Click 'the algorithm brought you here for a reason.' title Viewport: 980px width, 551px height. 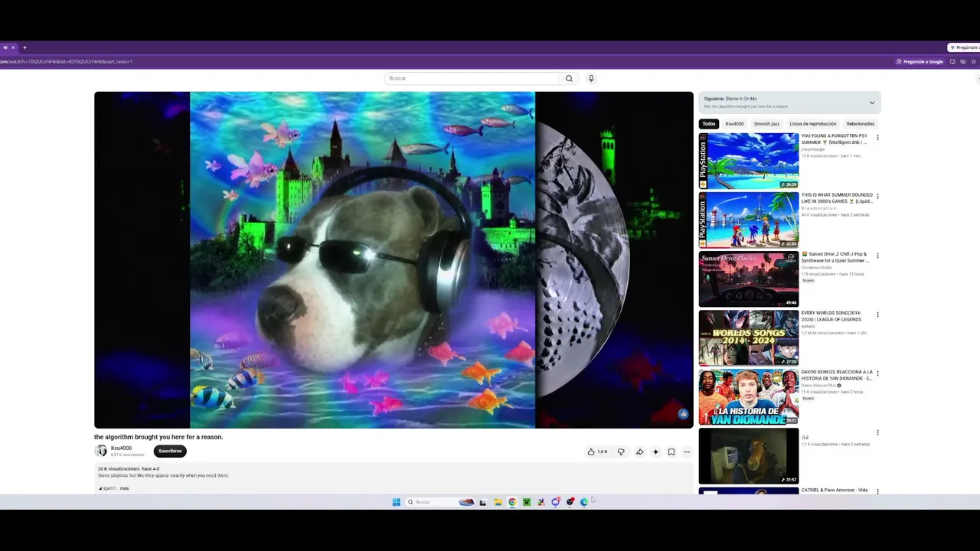[x=158, y=437]
